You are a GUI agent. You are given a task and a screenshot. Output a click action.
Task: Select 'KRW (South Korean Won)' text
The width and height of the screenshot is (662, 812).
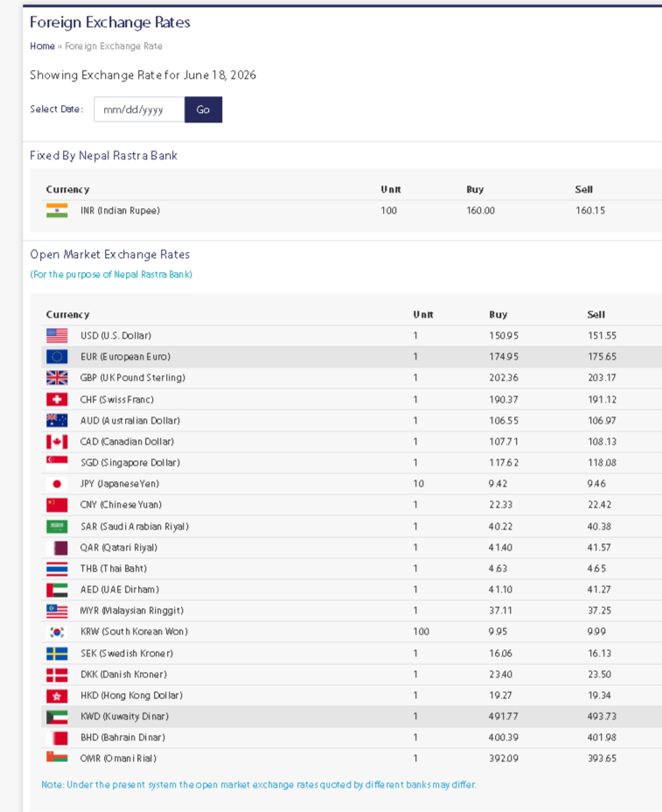134,631
